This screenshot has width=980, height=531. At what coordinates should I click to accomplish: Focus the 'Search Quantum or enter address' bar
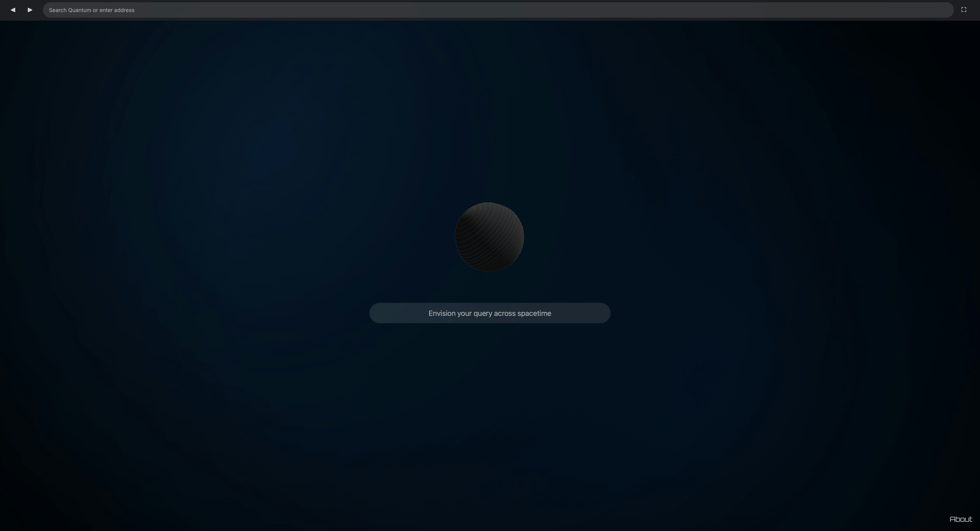click(498, 10)
